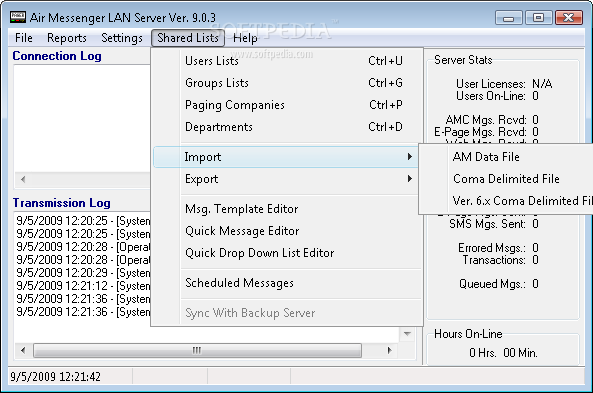
Task: Click Hours On-Line time value
Action: [x=503, y=353]
